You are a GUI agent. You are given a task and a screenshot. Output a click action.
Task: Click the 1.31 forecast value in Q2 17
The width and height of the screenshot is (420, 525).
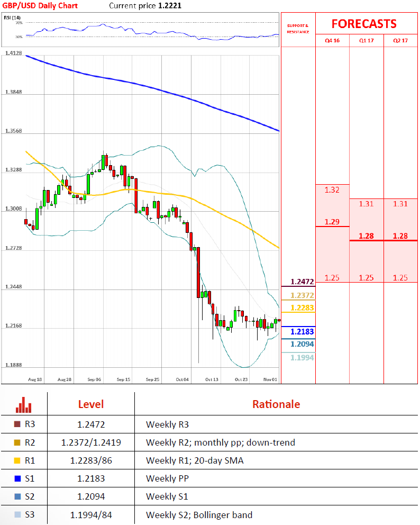click(400, 204)
